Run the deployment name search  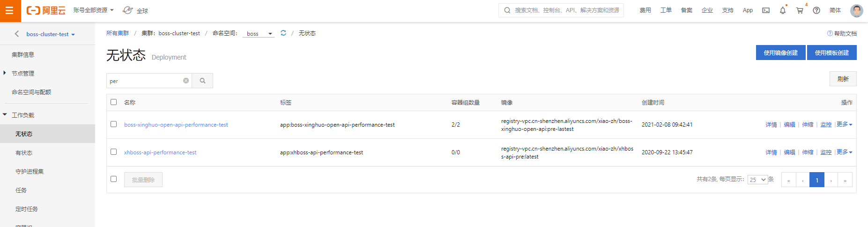click(x=202, y=81)
